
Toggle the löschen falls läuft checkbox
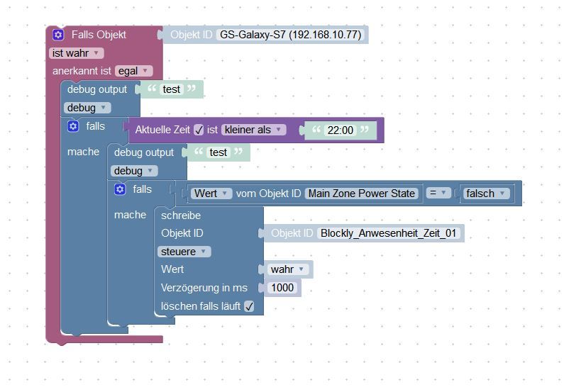pos(249,306)
